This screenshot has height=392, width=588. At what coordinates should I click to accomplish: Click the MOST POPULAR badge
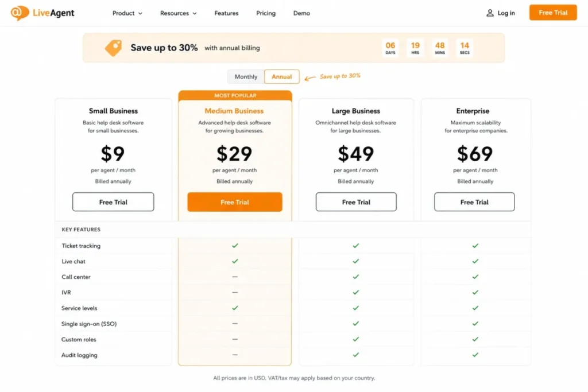(235, 96)
